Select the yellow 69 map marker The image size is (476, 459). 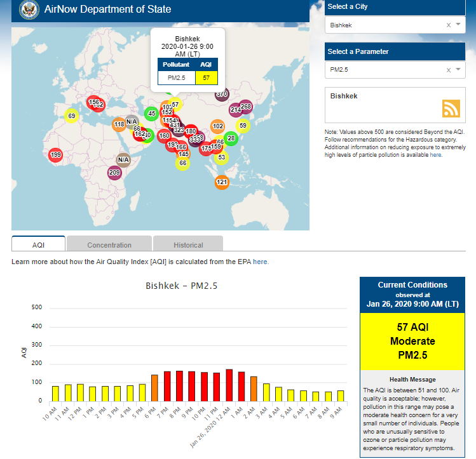pyautogui.click(x=72, y=116)
